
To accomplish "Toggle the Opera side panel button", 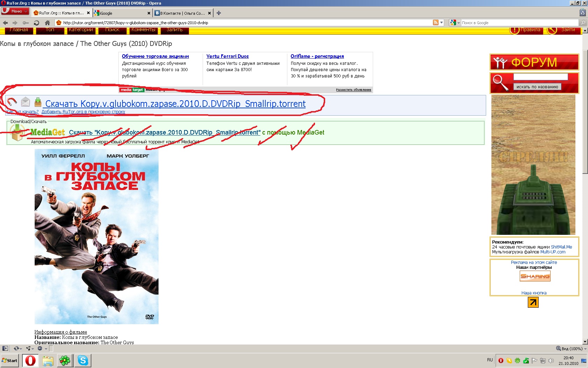I will pyautogui.click(x=5, y=349).
